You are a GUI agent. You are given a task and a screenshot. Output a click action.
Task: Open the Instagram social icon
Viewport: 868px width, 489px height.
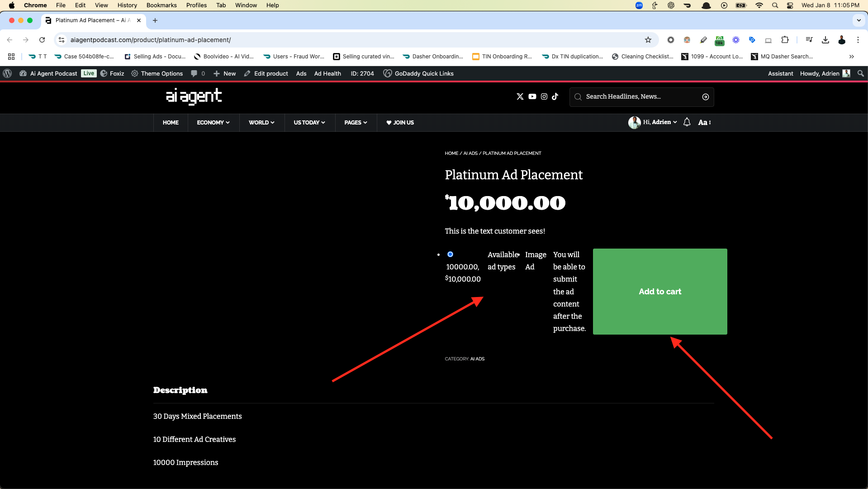point(544,96)
